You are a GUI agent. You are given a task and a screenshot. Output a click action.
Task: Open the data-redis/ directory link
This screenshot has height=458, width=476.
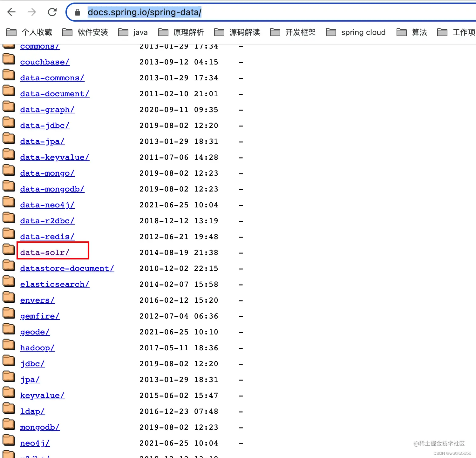coord(47,237)
